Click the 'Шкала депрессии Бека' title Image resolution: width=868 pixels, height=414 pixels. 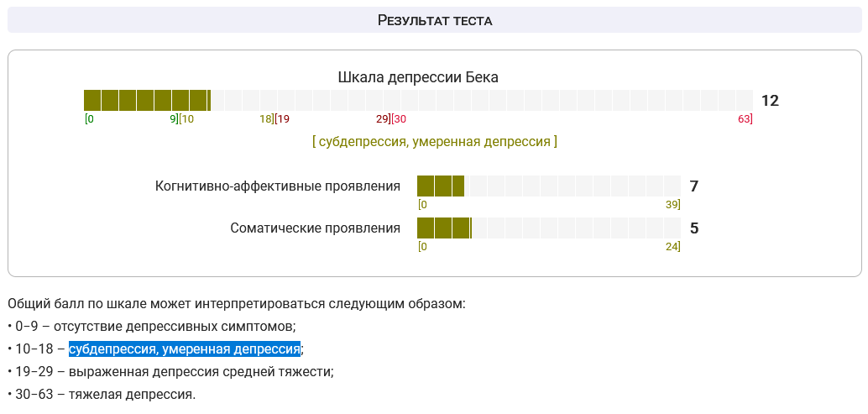tap(418, 77)
